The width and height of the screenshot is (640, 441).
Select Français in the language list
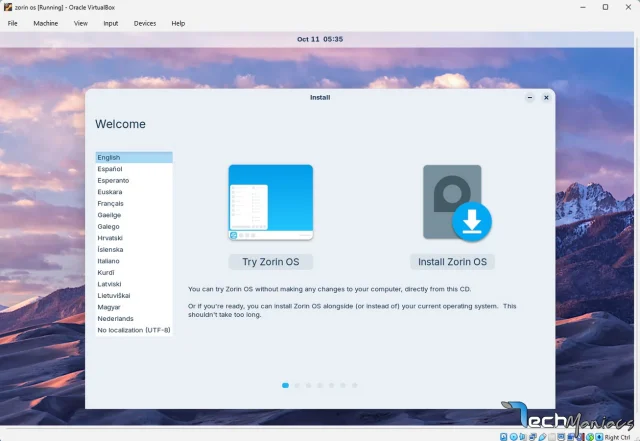[134, 203]
